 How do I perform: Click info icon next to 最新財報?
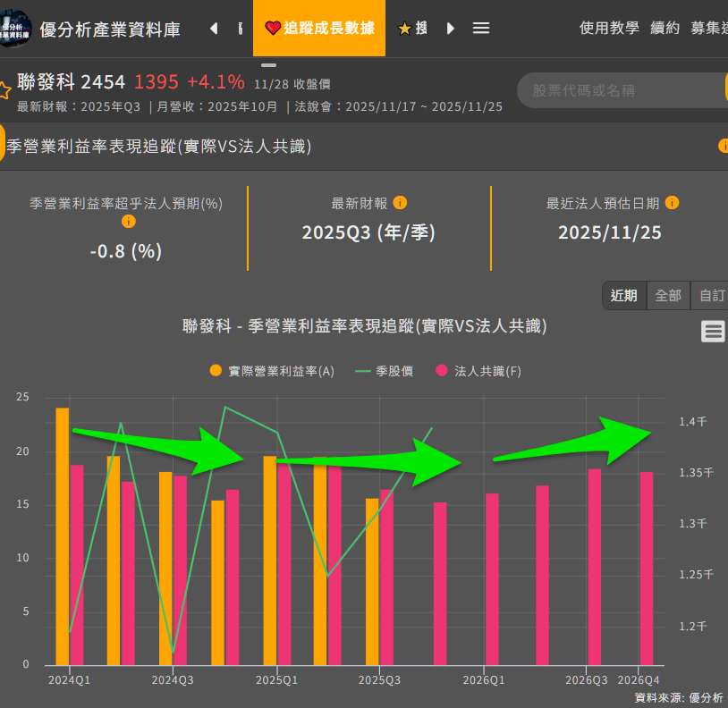pos(400,203)
